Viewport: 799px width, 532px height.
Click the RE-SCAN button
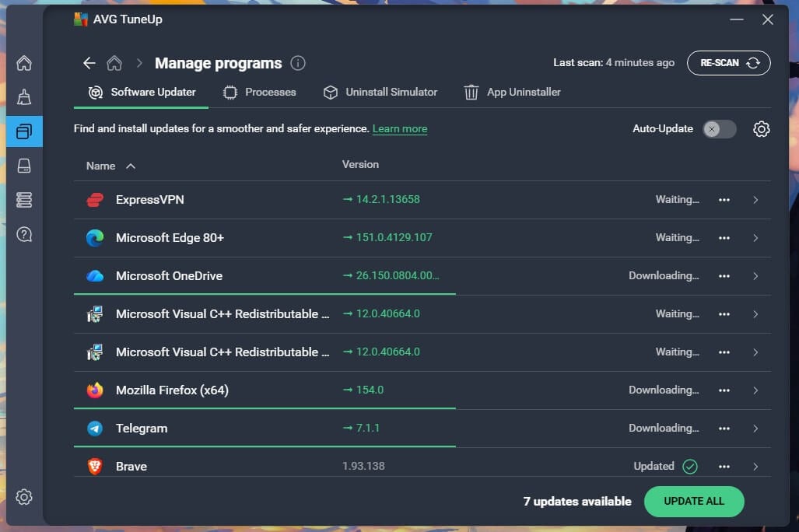[729, 63]
